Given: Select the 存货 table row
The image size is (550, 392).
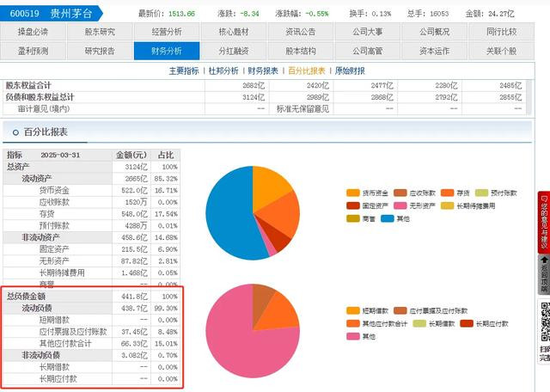Looking at the screenshot, I should tap(92, 214).
